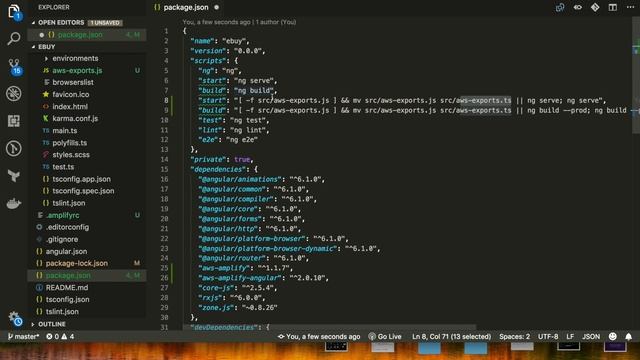Toggle file blame eye icon in title bar
Screen dimensions: 640x360
(578, 7)
